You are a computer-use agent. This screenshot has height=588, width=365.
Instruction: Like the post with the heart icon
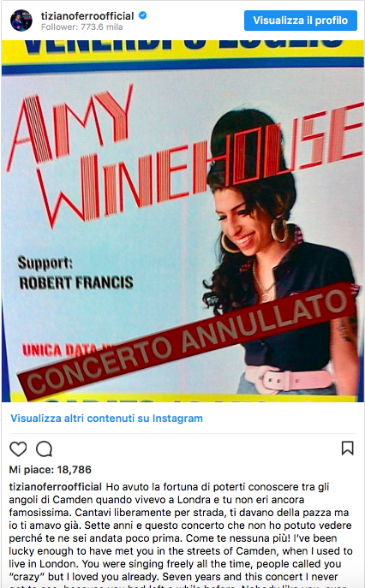(18, 448)
